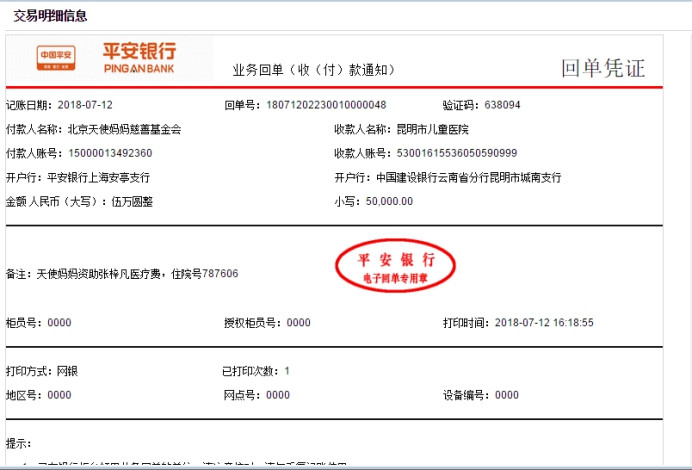
Task: Select receipt number 180712022300100000048
Action: (326, 105)
